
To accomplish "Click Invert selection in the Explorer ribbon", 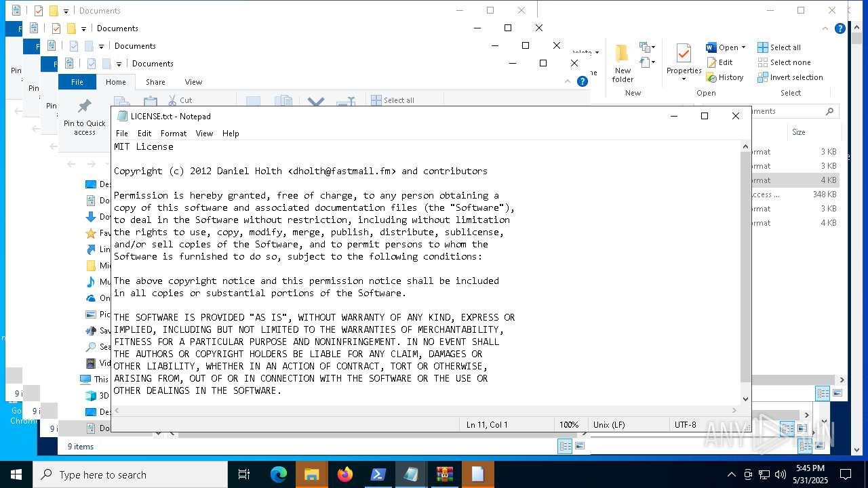I will tap(790, 77).
